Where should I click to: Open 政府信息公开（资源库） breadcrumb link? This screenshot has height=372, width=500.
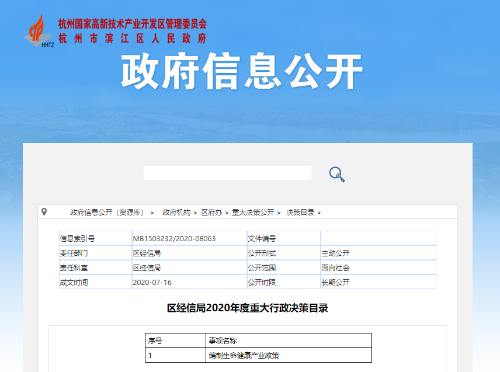(x=107, y=212)
